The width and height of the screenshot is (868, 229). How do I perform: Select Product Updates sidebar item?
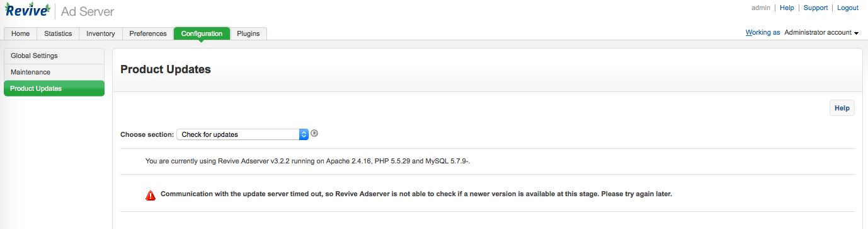pyautogui.click(x=54, y=88)
